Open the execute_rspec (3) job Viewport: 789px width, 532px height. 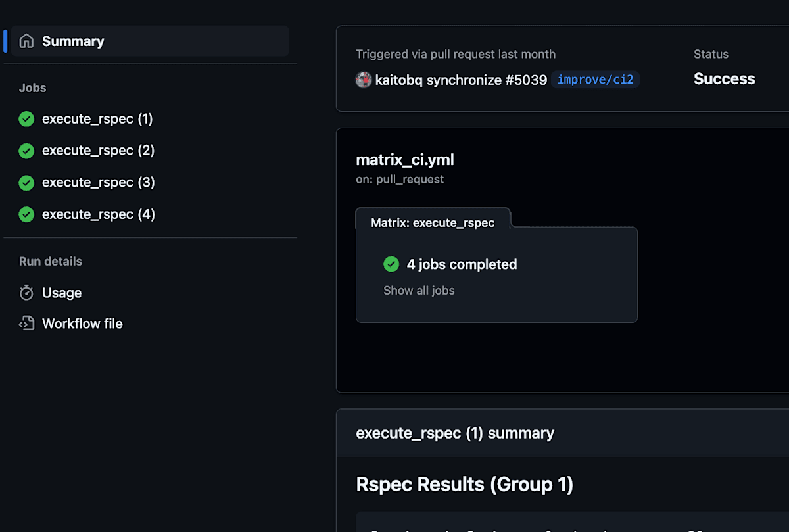point(98,183)
